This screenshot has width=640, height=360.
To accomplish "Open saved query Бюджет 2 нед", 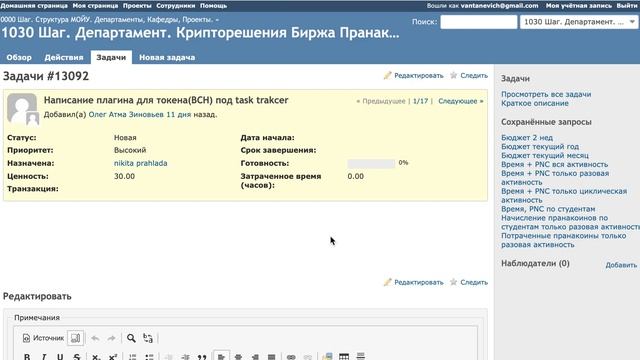I will (x=527, y=138).
